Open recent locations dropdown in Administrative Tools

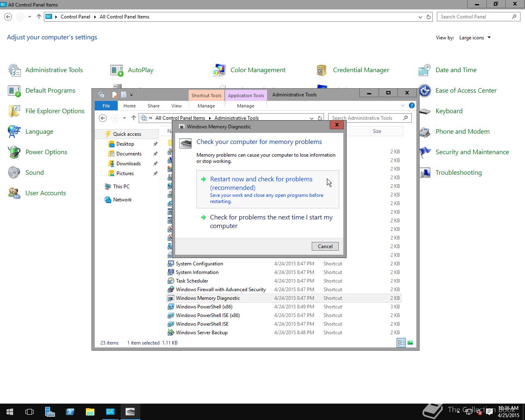pos(124,118)
